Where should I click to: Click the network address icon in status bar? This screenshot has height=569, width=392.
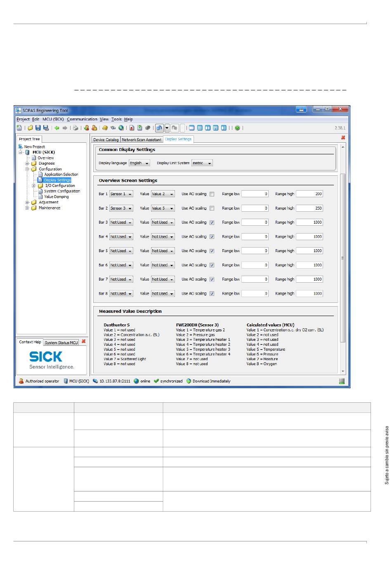click(95, 381)
